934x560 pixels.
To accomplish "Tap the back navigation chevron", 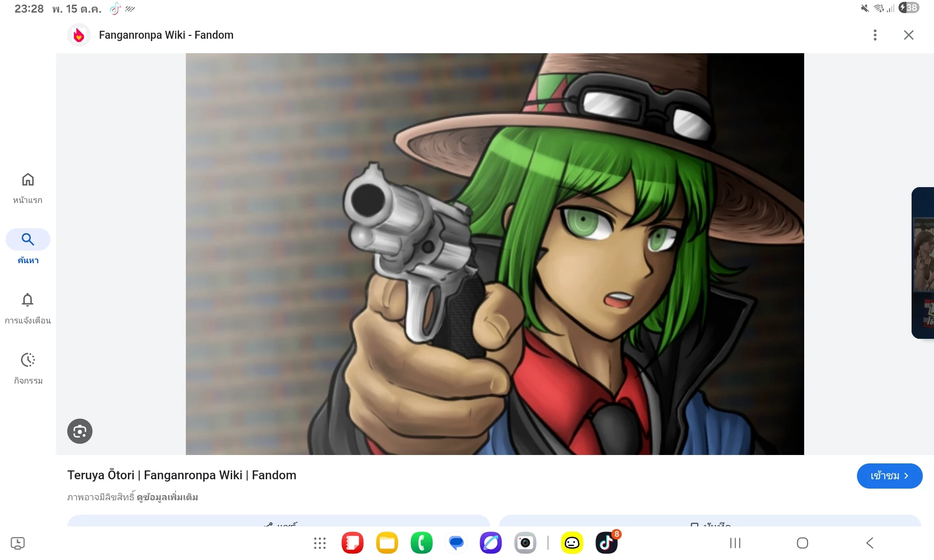I will click(x=870, y=543).
